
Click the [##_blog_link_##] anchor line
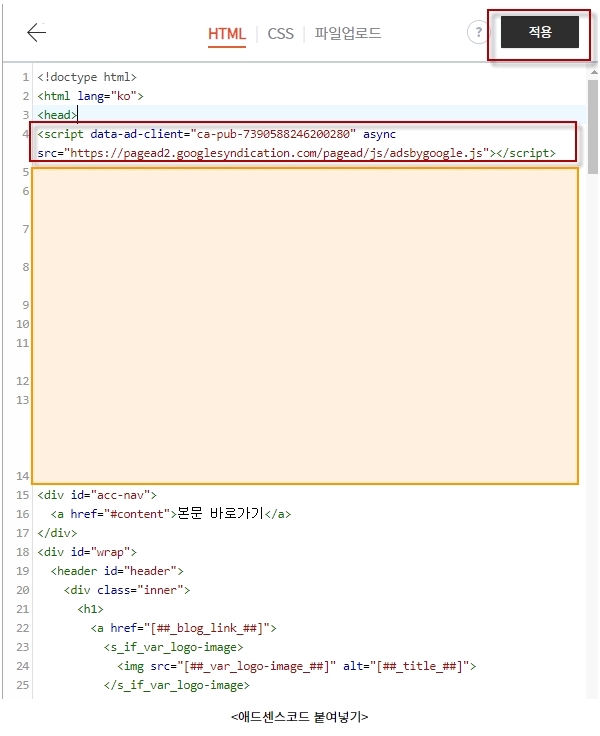pos(184,628)
